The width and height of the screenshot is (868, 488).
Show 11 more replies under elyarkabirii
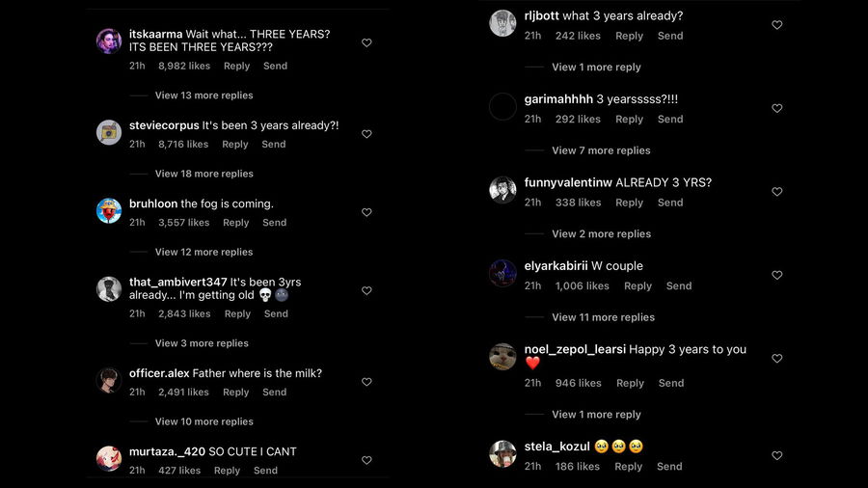click(603, 317)
